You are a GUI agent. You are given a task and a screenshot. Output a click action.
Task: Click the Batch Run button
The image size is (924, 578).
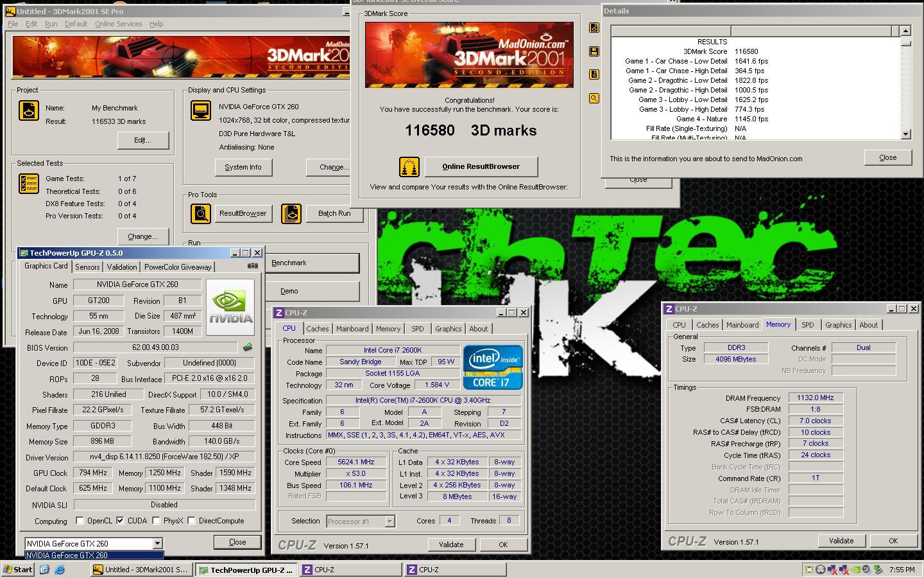[334, 213]
